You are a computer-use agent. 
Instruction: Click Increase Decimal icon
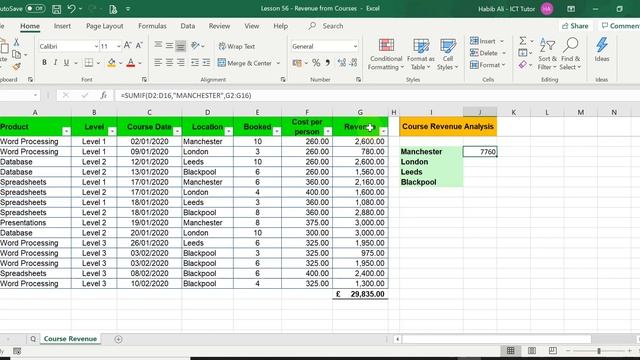[x=342, y=63]
